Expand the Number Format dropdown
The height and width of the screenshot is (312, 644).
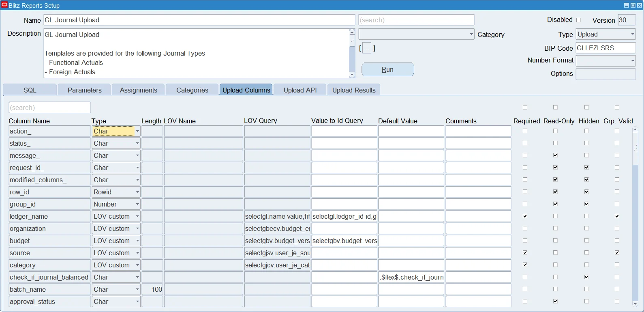pyautogui.click(x=605, y=60)
